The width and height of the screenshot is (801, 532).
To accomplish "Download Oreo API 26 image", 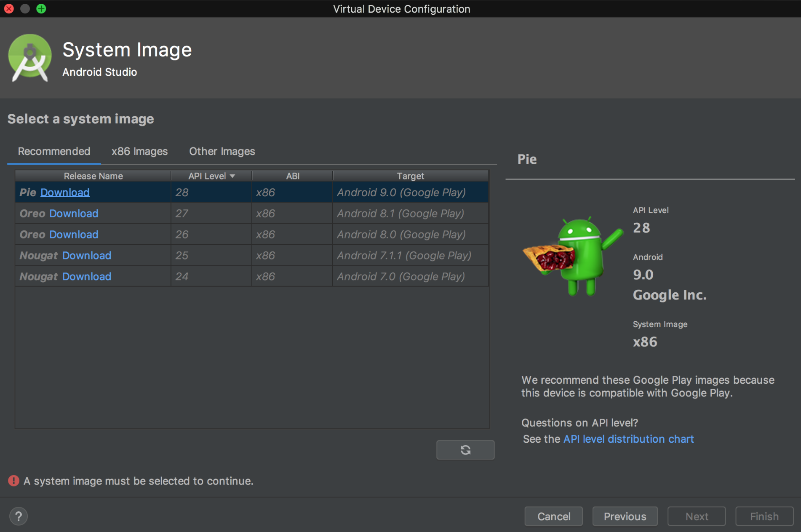I will tap(74, 235).
